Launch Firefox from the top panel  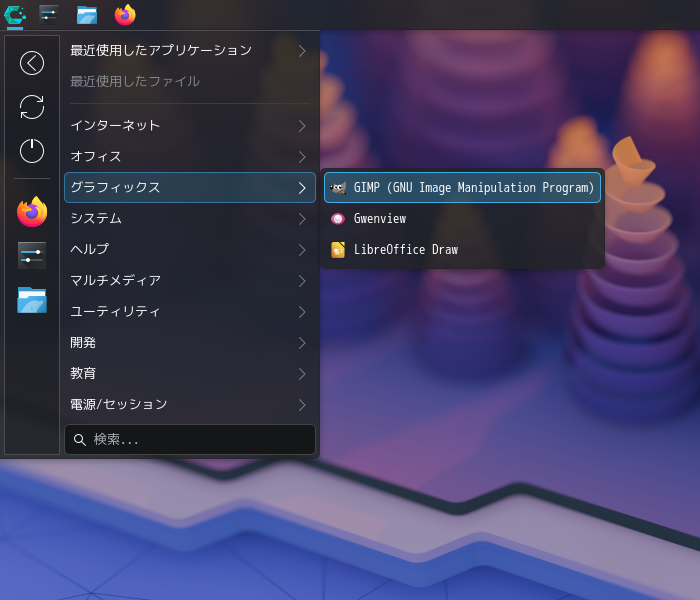click(125, 15)
